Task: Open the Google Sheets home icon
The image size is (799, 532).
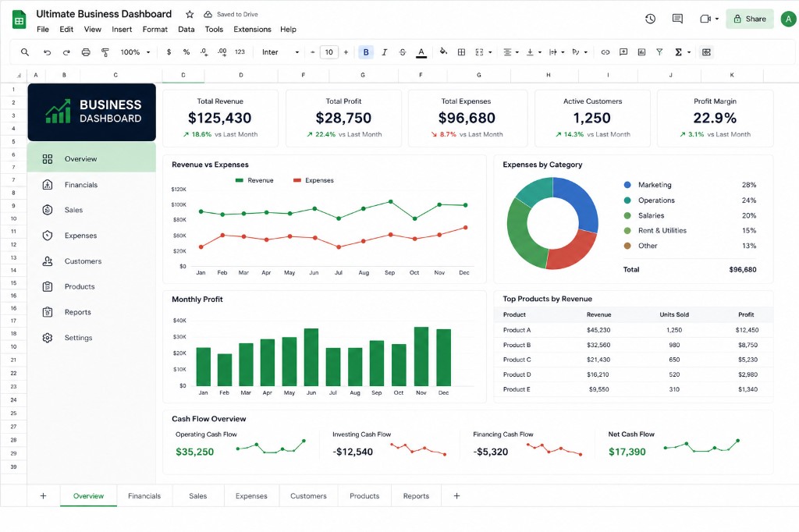Action: (20, 20)
